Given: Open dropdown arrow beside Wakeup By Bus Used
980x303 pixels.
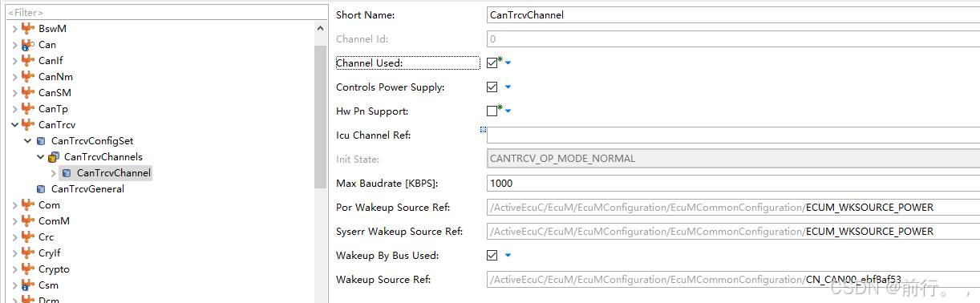Looking at the screenshot, I should pyautogui.click(x=508, y=256).
